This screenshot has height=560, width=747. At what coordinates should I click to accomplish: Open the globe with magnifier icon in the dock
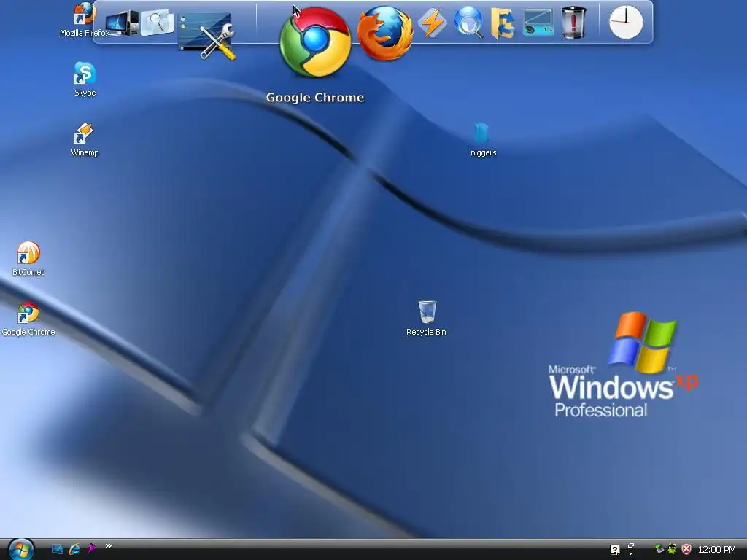468,22
